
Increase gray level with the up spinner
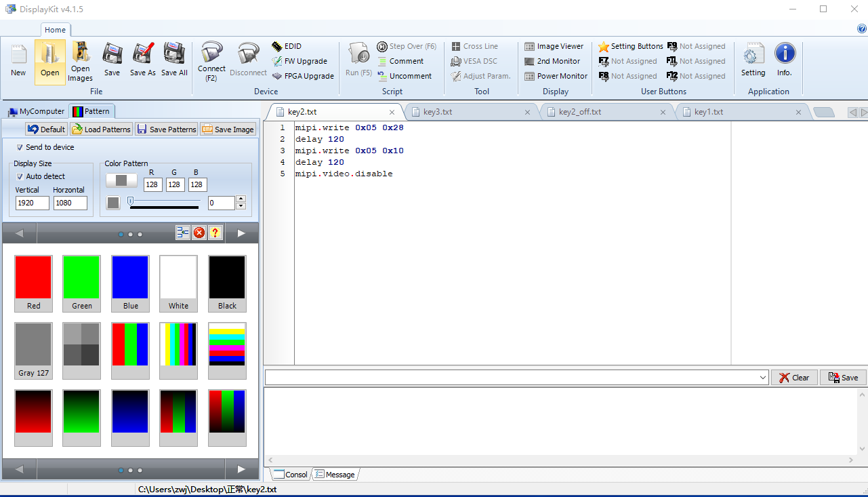click(x=241, y=199)
